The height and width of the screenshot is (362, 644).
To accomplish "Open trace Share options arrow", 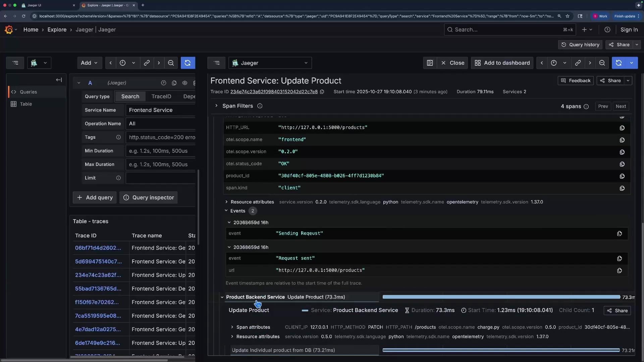I will pyautogui.click(x=628, y=81).
